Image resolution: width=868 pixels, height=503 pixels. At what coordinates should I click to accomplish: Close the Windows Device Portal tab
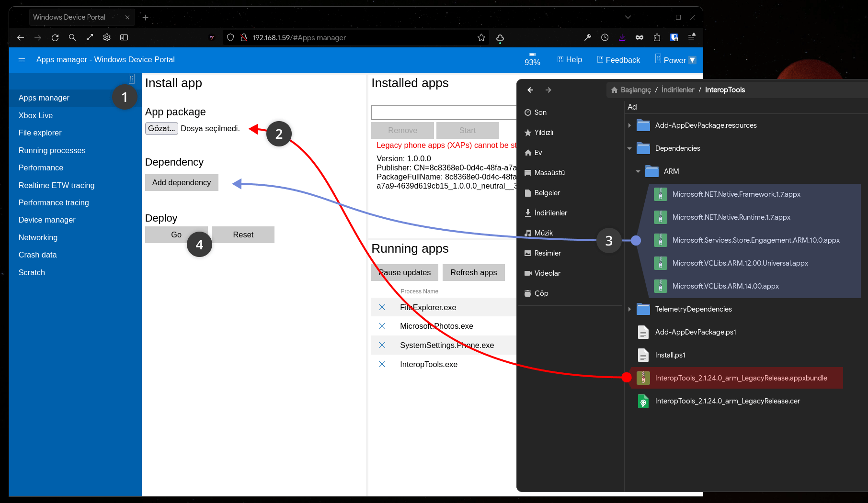127,17
